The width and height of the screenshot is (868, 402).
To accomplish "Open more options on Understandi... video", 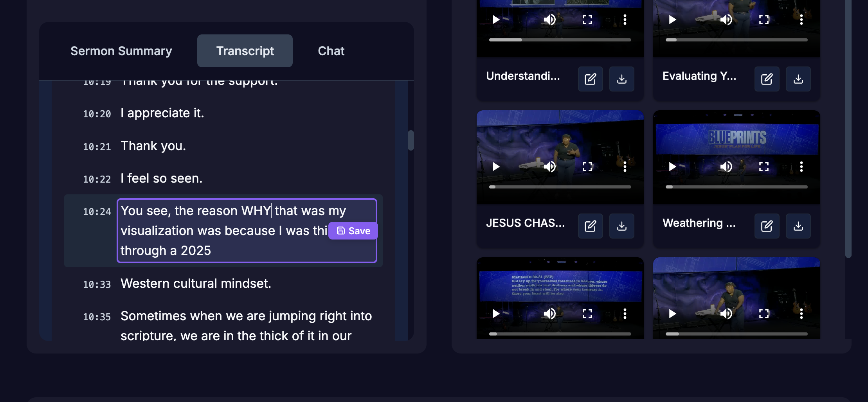I will coord(625,20).
